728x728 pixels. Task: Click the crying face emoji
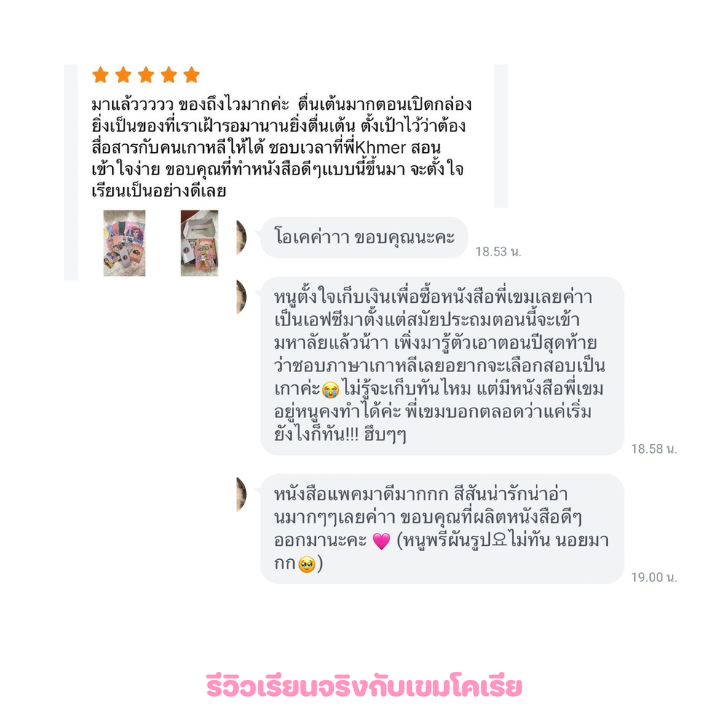[331, 389]
